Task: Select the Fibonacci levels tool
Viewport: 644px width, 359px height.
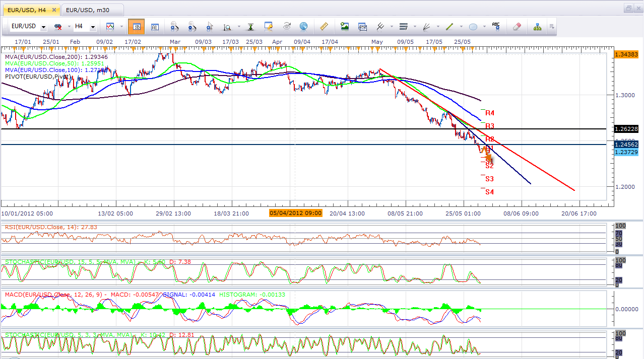Action: pos(403,26)
